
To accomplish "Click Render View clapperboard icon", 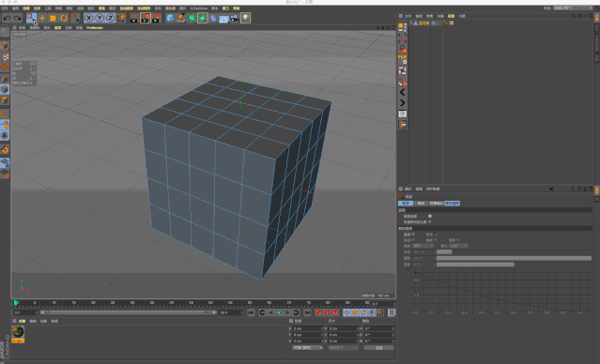I will point(134,18).
